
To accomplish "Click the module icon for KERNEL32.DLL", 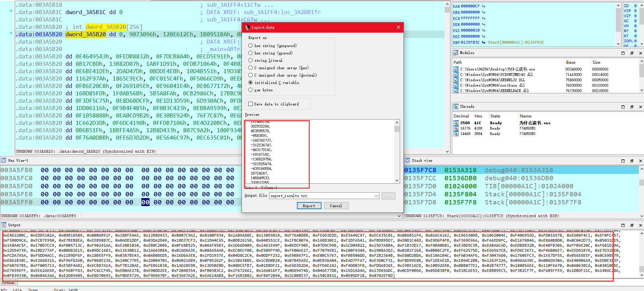I will click(456, 80).
